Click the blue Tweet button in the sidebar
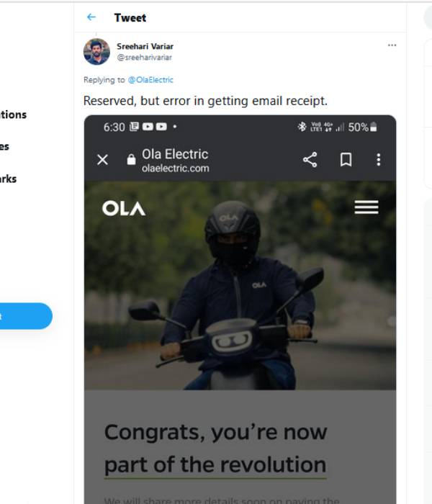Viewport: 432px width, 504px height. 25,316
